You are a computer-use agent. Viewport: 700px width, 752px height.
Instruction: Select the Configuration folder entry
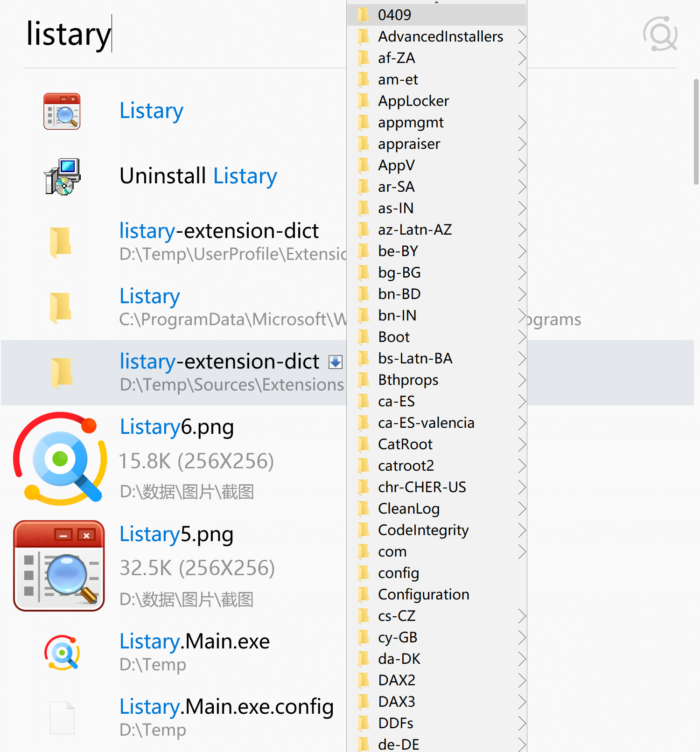coord(437,594)
